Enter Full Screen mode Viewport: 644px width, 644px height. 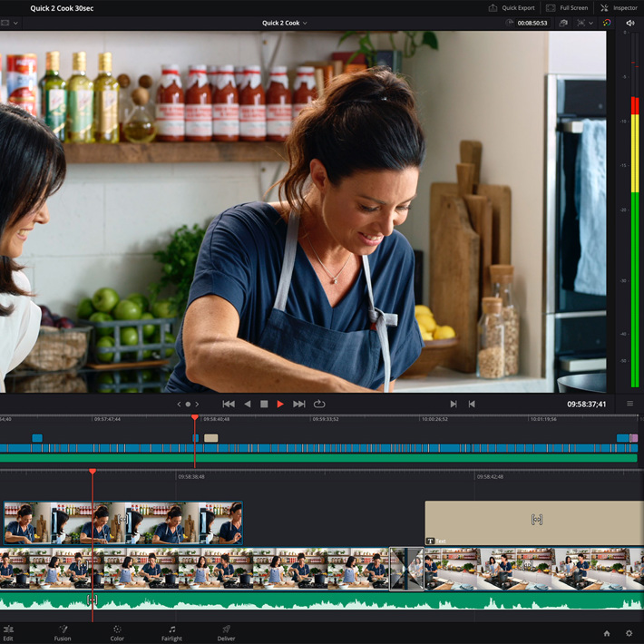coord(567,8)
